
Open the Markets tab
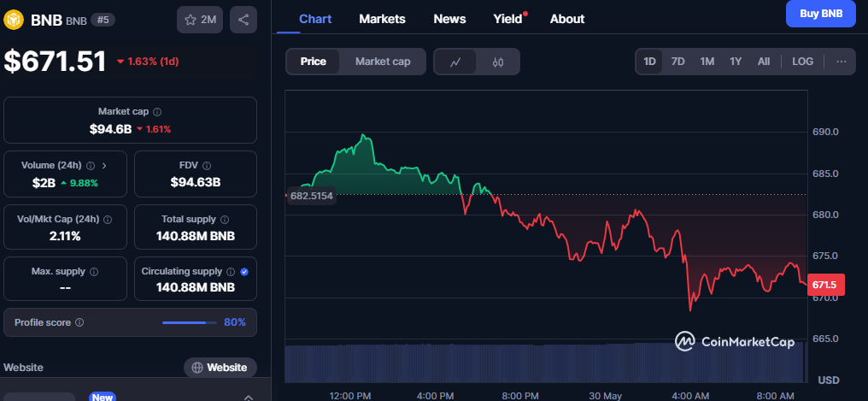pos(382,19)
